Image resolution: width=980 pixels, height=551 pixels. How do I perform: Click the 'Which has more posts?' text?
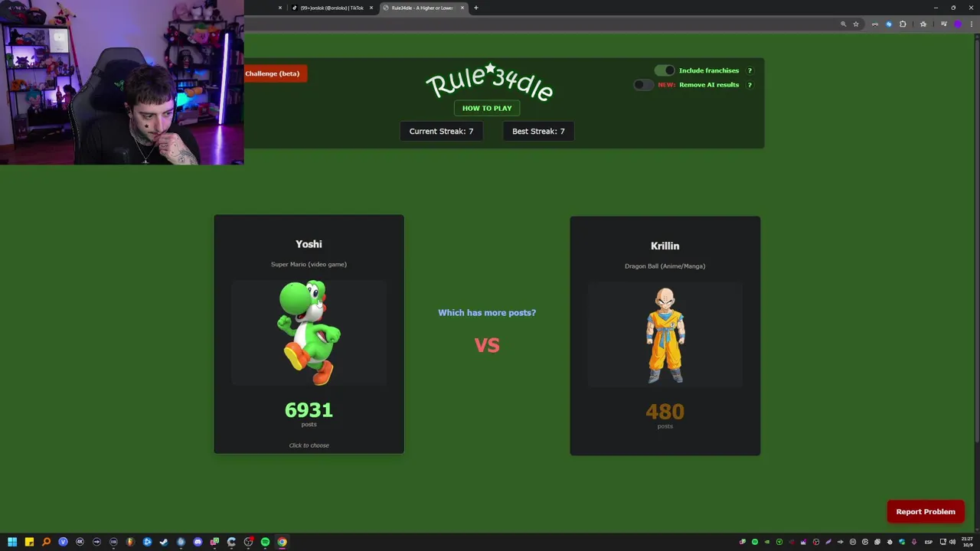[487, 312]
